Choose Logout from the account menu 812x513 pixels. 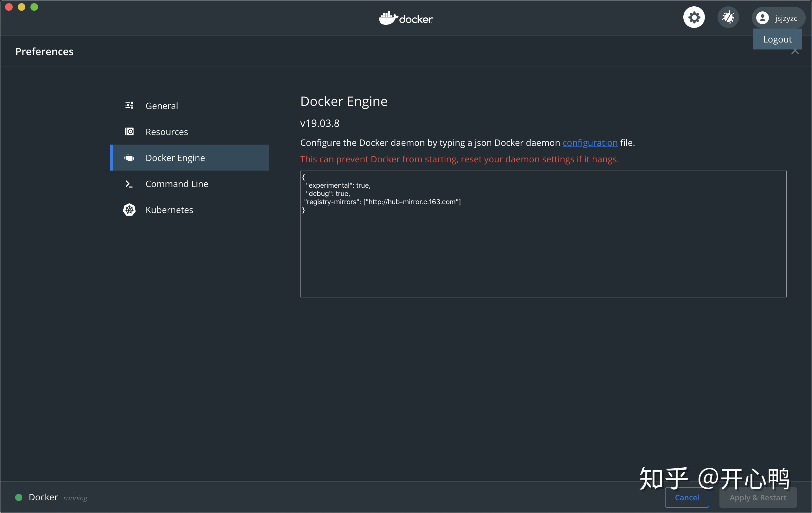coord(777,39)
